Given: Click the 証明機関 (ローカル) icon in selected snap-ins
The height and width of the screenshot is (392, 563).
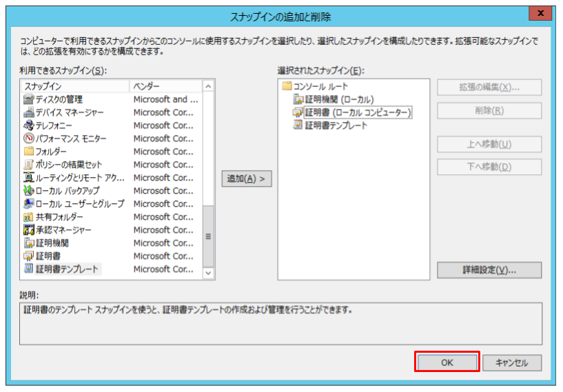Looking at the screenshot, I should (298, 99).
